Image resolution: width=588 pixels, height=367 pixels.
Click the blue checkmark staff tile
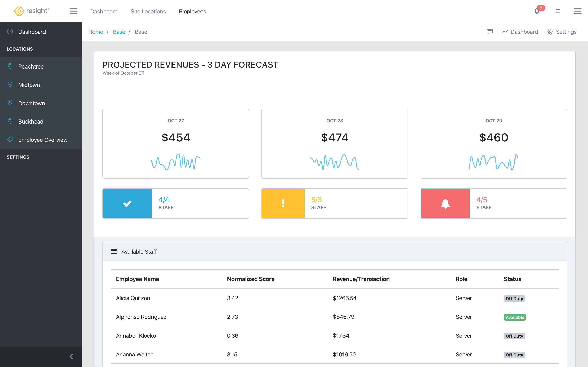(127, 203)
